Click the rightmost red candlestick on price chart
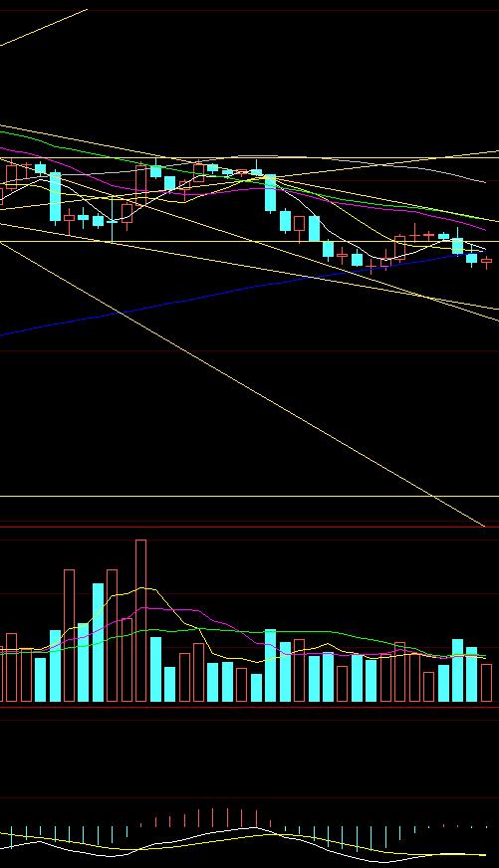Image resolution: width=499 pixels, height=868 pixels. pos(486,261)
